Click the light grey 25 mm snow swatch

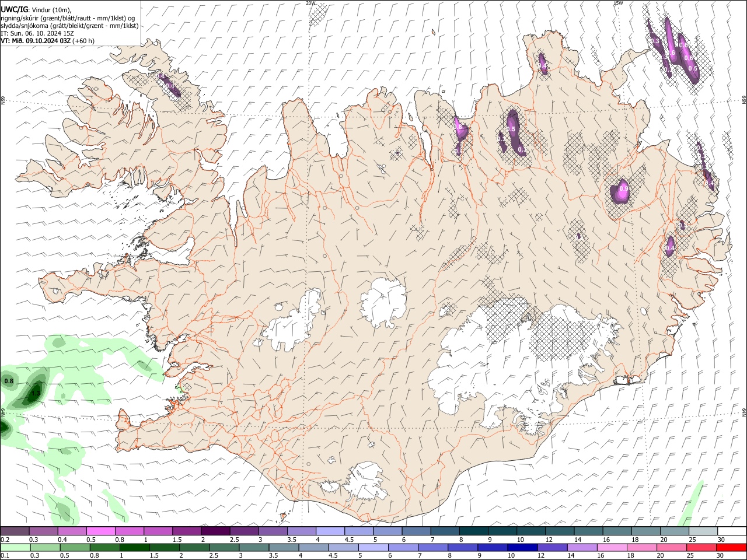click(703, 531)
